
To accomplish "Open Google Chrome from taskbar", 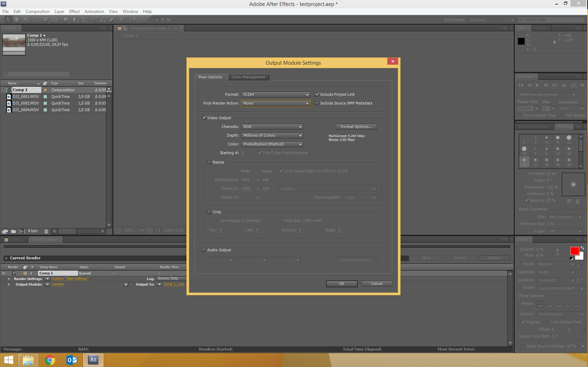I will coord(50,360).
